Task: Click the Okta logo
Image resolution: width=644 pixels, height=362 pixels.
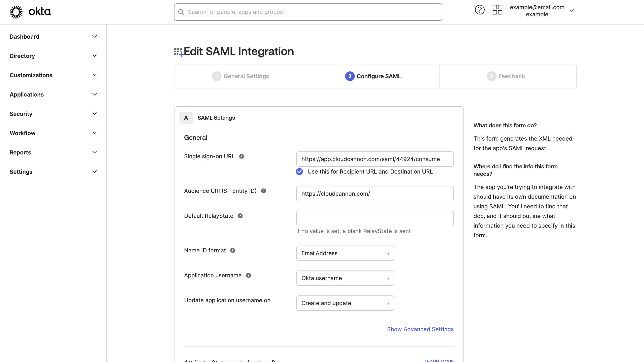Action: (30, 11)
